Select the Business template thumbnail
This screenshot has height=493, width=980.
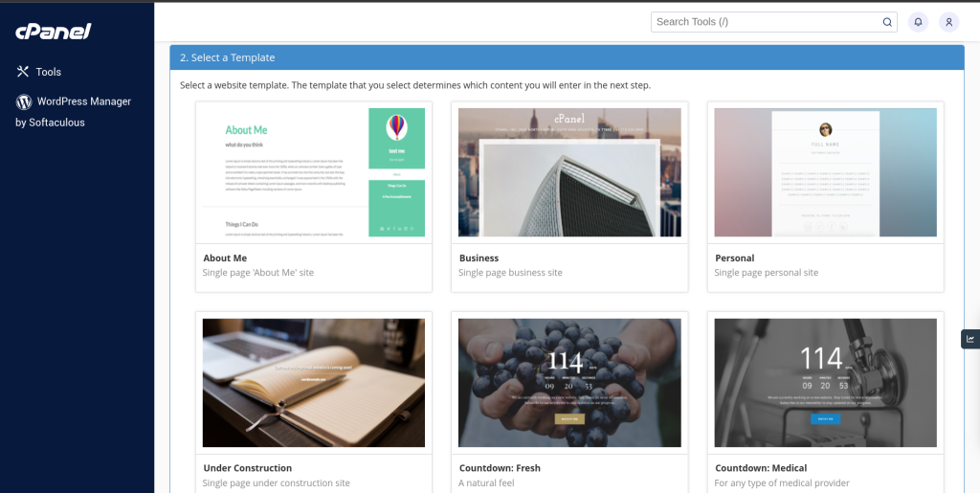click(569, 172)
